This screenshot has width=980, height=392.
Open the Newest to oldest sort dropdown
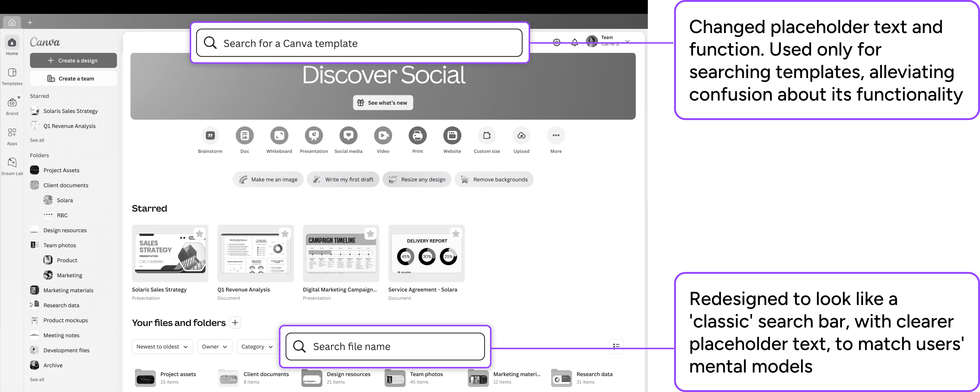(162, 347)
